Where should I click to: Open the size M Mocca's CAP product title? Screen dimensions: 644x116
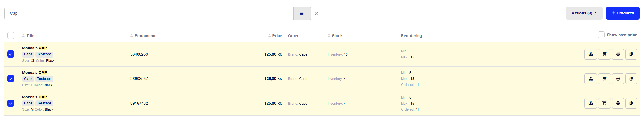(35, 97)
